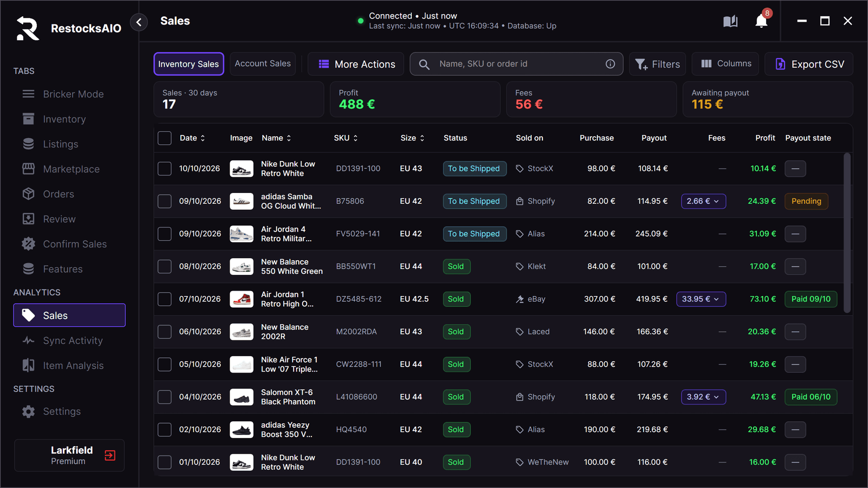
Task: Open the Salomon XT-6 shoe thumbnail
Action: 241,397
